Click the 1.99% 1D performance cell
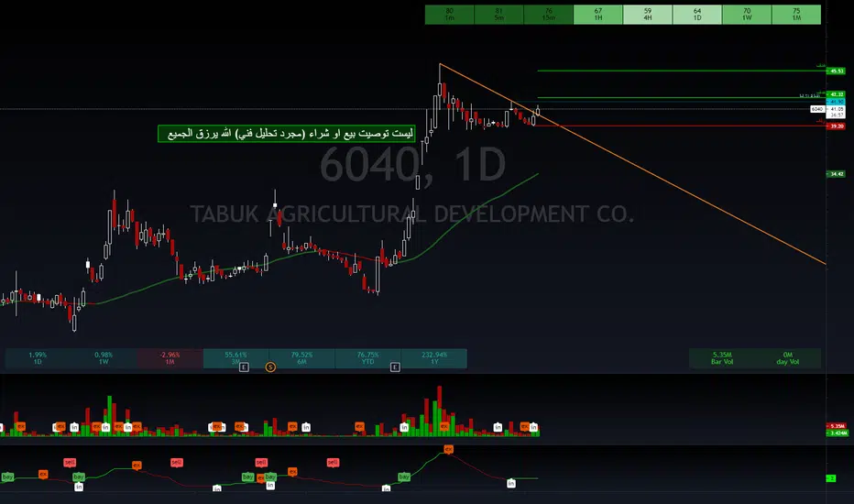 [38, 358]
